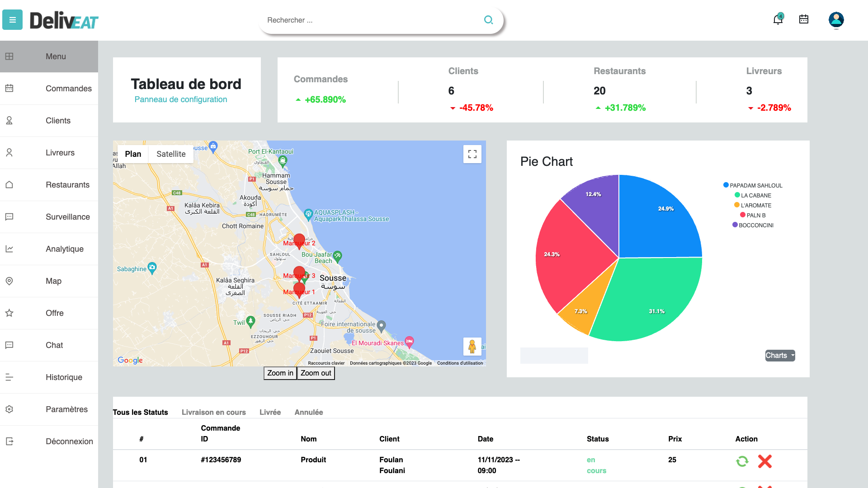Click the Zoom in button
The width and height of the screenshot is (868, 488).
[x=280, y=373]
